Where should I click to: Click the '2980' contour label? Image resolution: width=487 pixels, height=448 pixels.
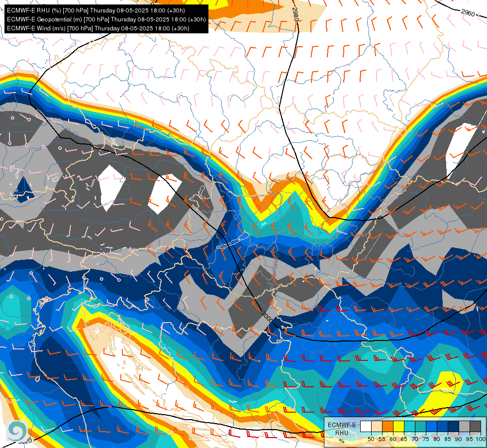[295, 14]
